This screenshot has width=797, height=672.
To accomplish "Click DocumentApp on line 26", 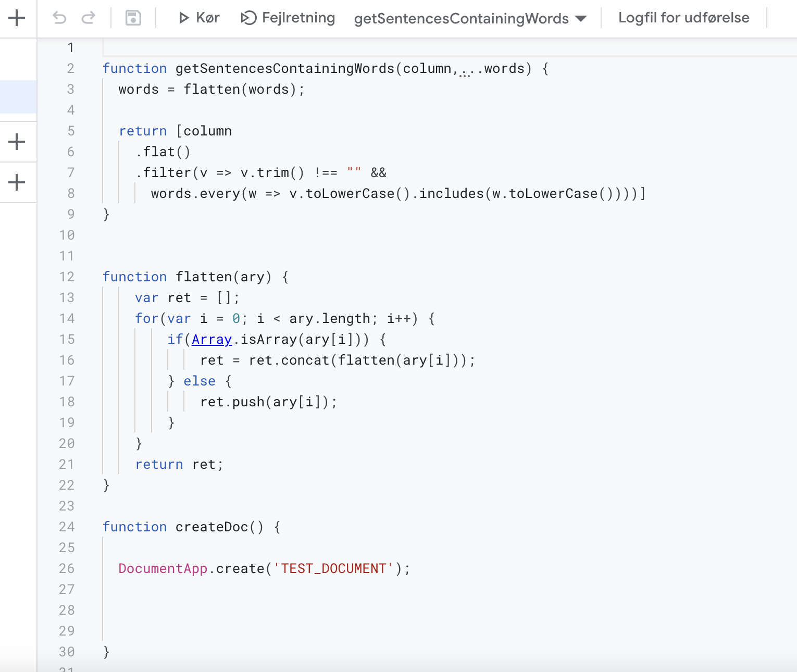I will [163, 568].
